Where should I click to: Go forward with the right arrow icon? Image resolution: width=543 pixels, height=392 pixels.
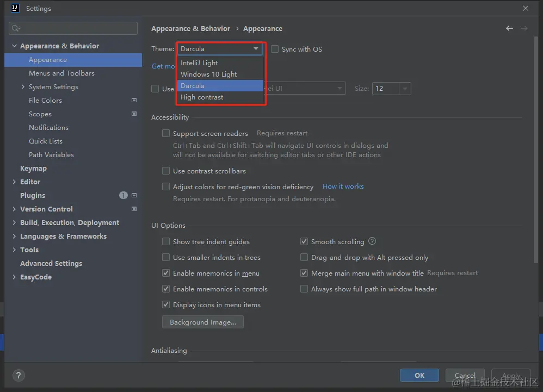pyautogui.click(x=524, y=28)
